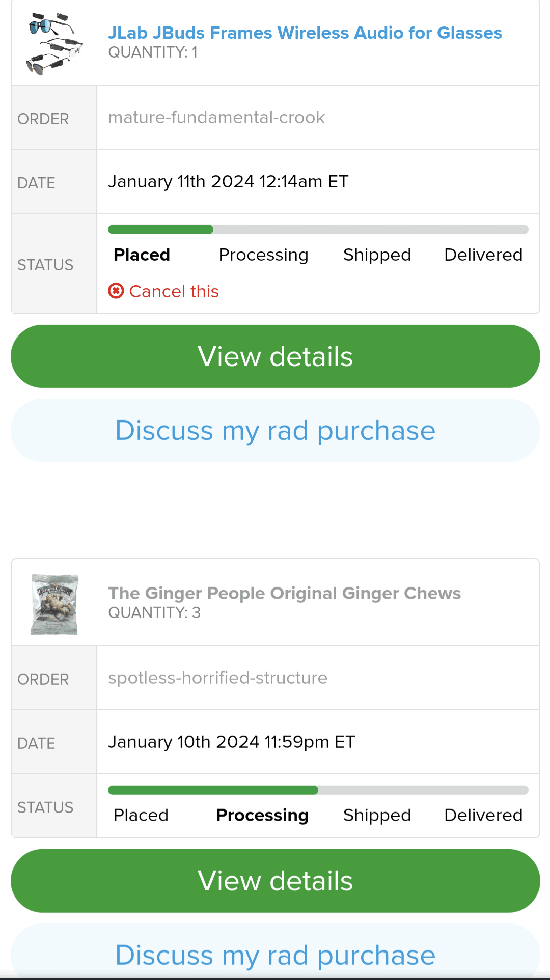This screenshot has height=980, width=550.
Task: Click Shipped stage label on JBuds order
Action: point(377,255)
